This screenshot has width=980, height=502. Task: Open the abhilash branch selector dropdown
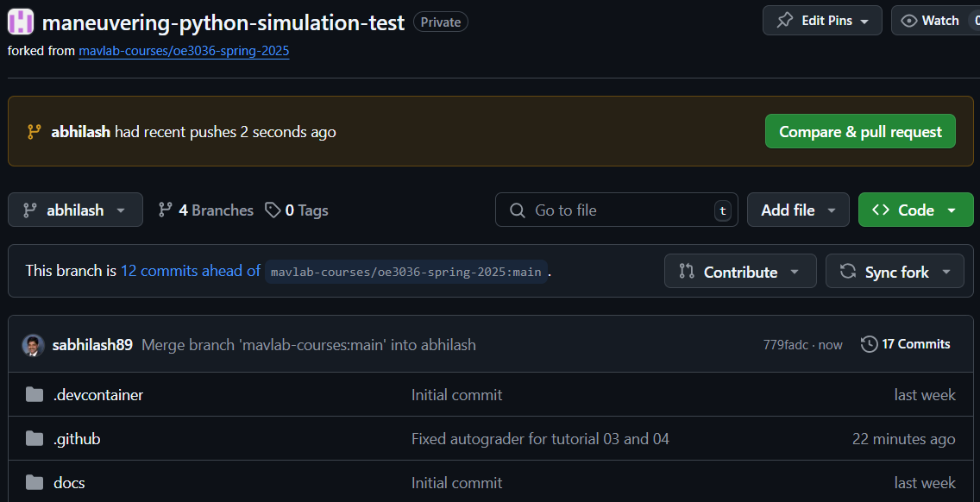[x=75, y=210]
